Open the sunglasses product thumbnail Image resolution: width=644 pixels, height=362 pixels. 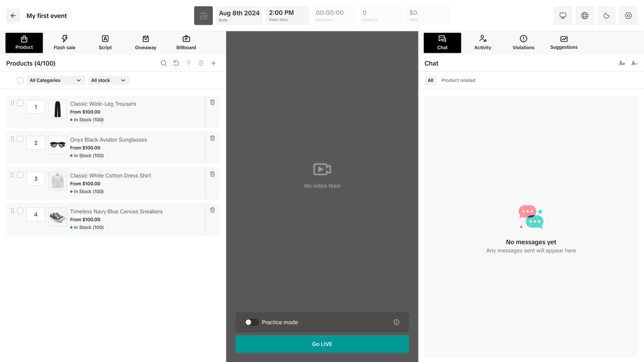tap(57, 145)
